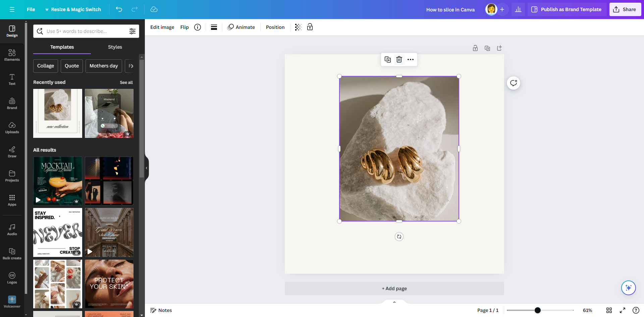Open the Audio sidebar panel
This screenshot has height=317, width=644.
click(12, 229)
